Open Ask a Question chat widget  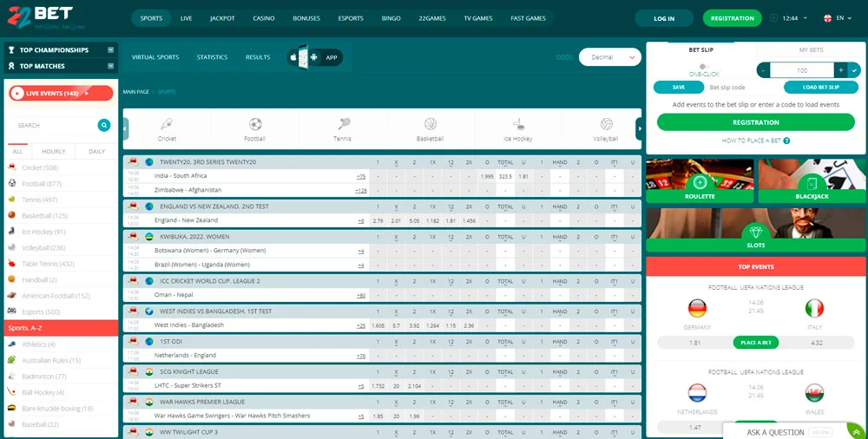pyautogui.click(x=775, y=432)
